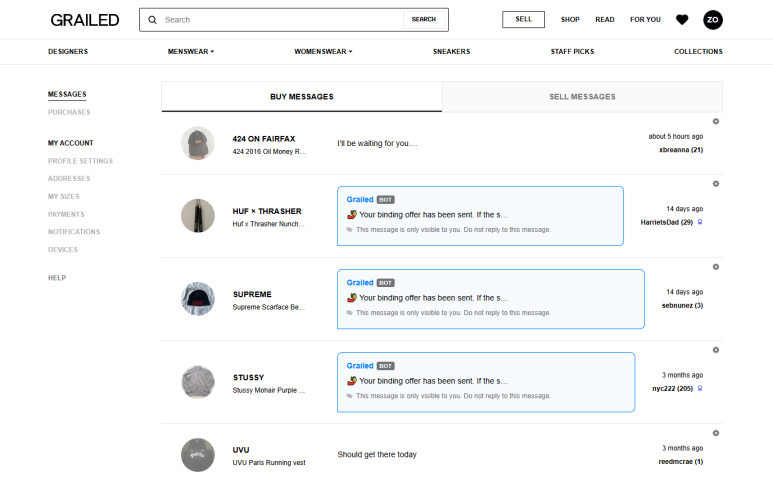Open seller xbreanna (21) profile
The height and width of the screenshot is (478, 773).
tap(681, 150)
